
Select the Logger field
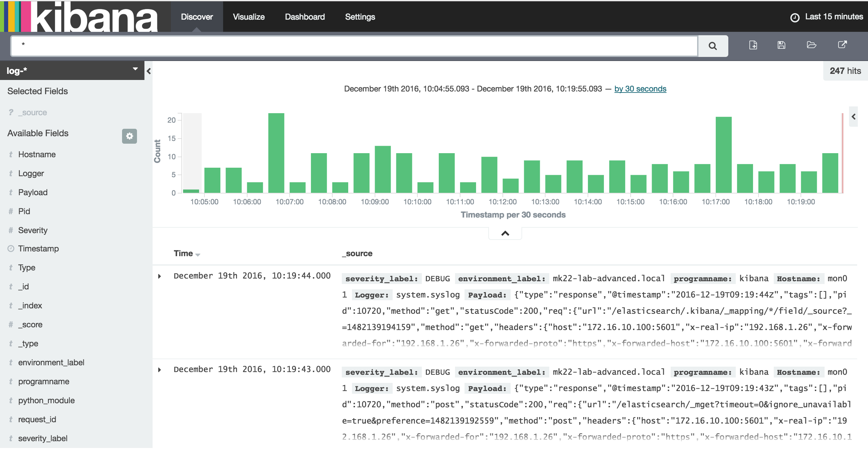pyautogui.click(x=31, y=173)
